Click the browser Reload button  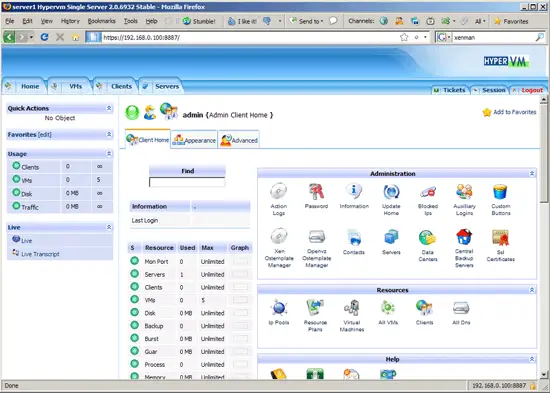(44, 37)
